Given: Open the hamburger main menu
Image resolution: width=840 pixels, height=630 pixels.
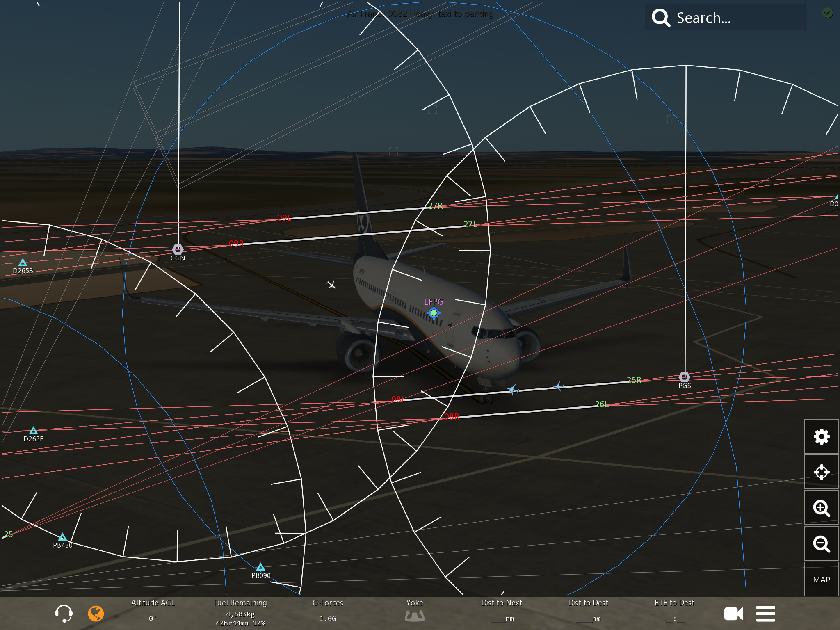Looking at the screenshot, I should (765, 614).
